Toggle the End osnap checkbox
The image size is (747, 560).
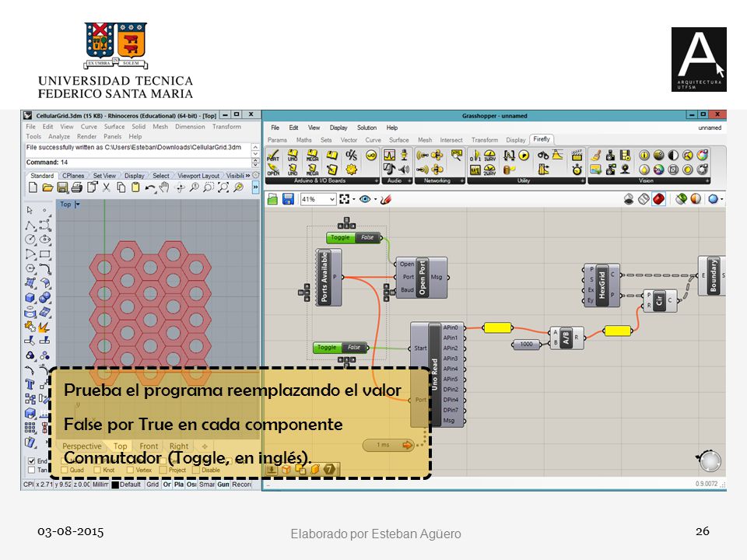[31, 460]
